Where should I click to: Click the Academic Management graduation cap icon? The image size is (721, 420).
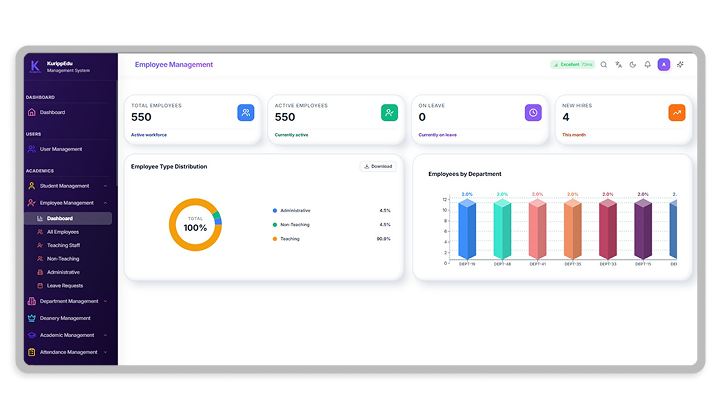click(x=32, y=335)
